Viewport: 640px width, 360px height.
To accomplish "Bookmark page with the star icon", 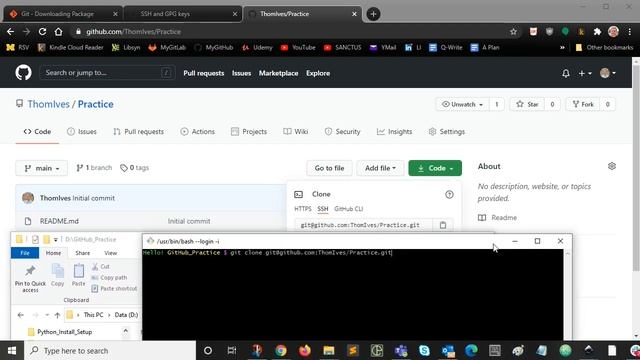I will coord(513,31).
